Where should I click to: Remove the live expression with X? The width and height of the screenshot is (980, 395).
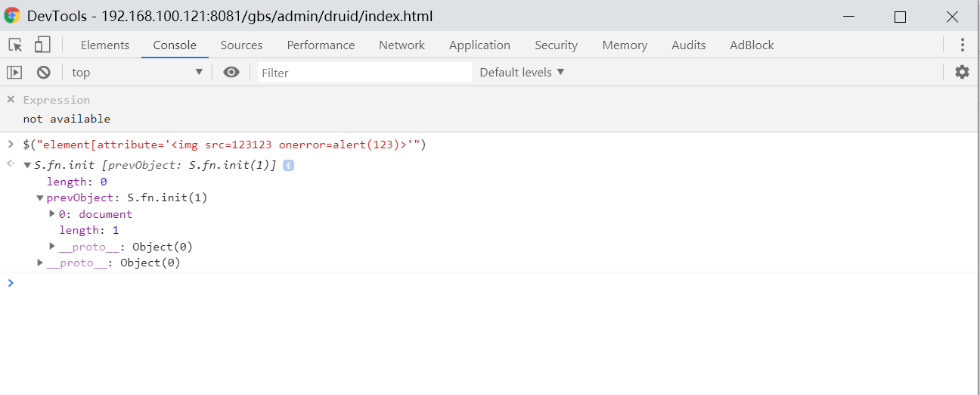[11, 99]
